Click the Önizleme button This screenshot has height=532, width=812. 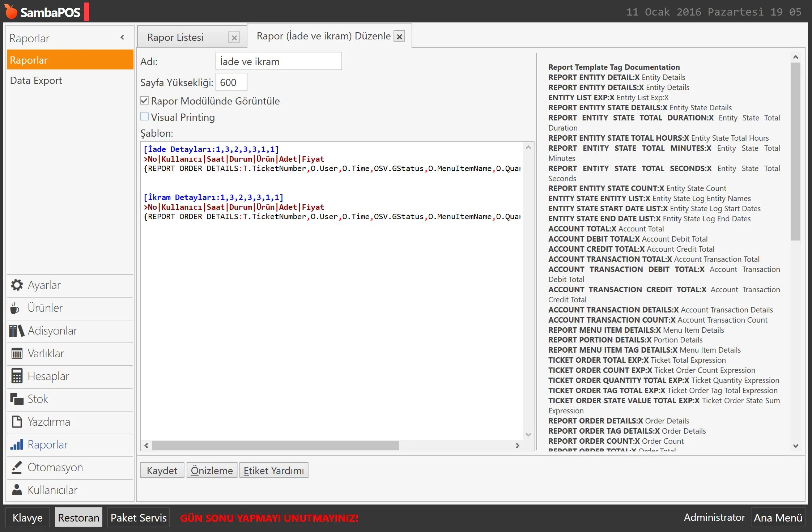point(212,470)
